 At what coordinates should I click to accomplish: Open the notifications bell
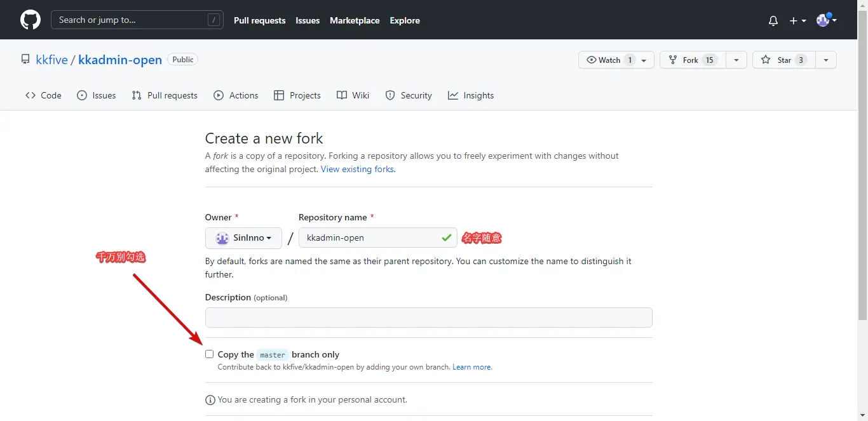(773, 21)
